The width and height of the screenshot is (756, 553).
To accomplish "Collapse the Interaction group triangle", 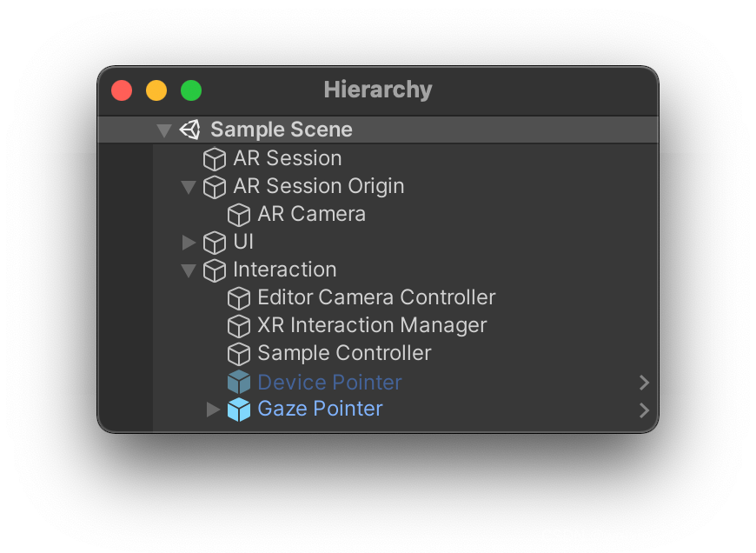I will pyautogui.click(x=189, y=270).
